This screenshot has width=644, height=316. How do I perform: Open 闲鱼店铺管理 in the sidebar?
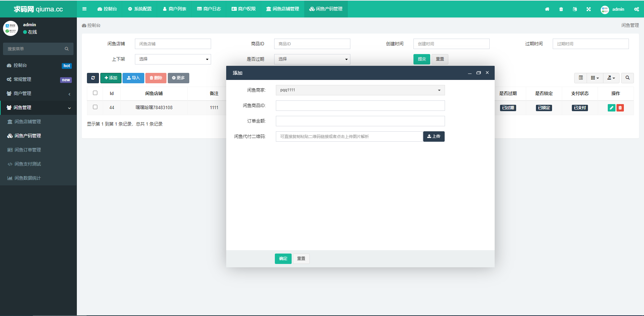point(38,122)
